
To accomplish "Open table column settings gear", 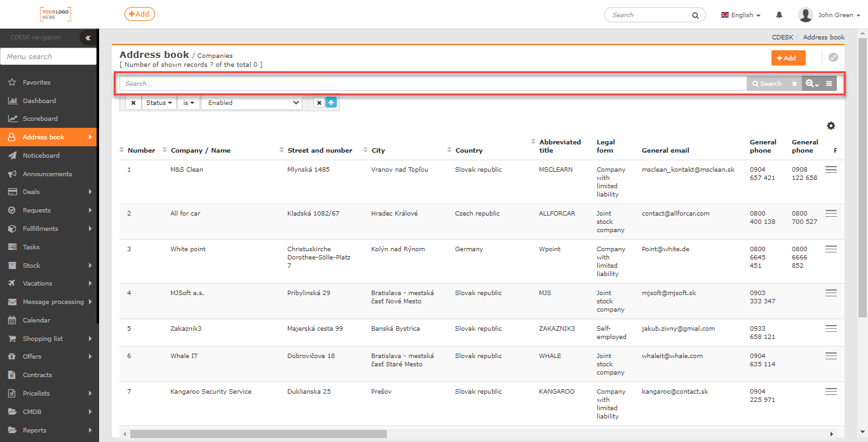I will pos(831,126).
